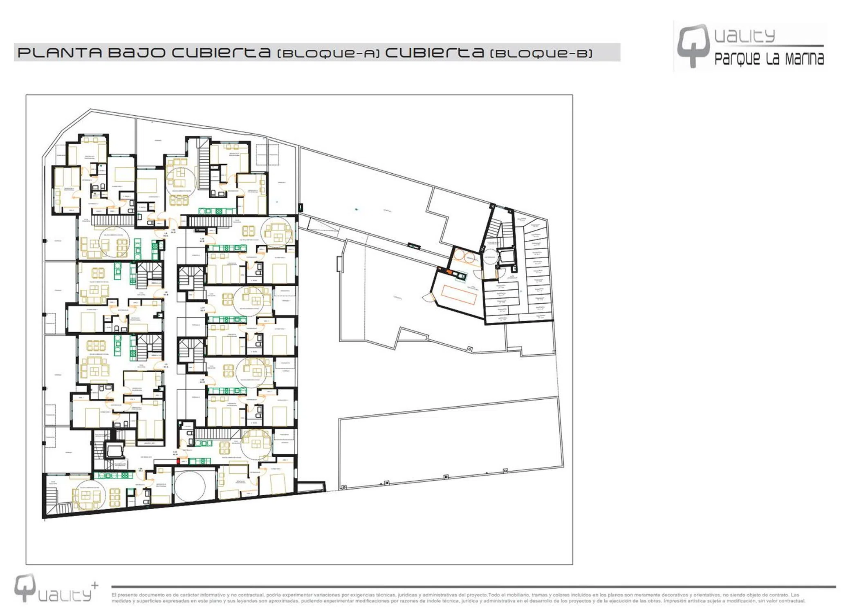
Task: Click the red square marker in corridor
Action: 178,461
